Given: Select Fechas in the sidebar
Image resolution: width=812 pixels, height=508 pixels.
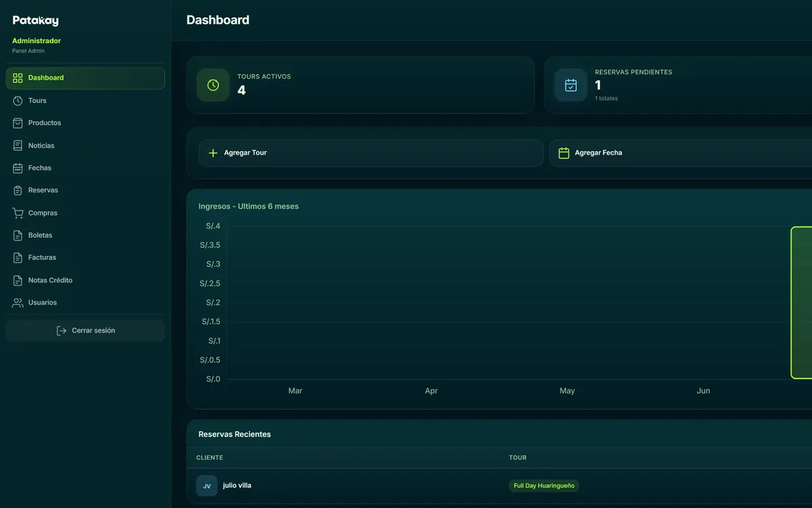Looking at the screenshot, I should click(x=85, y=168).
